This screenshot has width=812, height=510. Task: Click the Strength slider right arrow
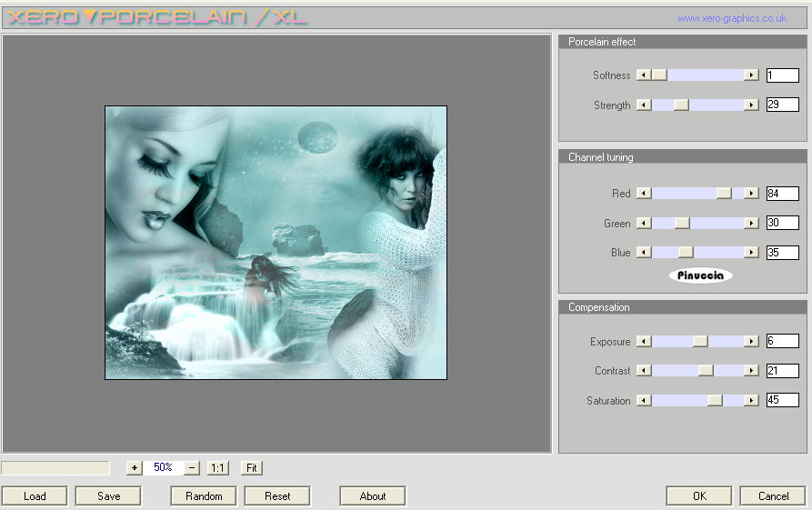[x=751, y=105]
